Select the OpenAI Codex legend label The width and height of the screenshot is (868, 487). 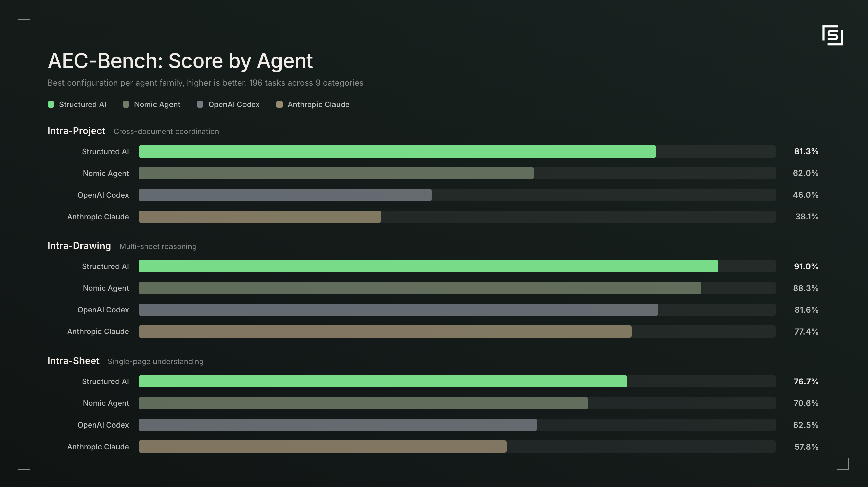(x=234, y=105)
